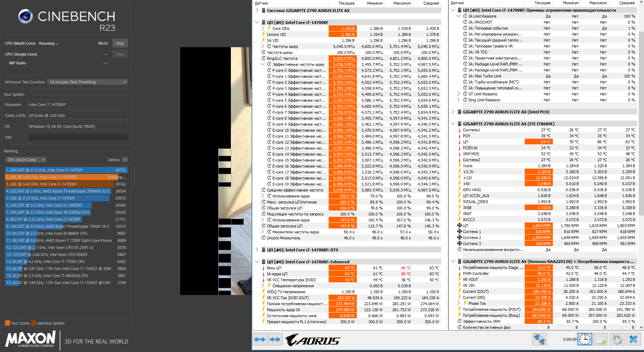Click the fan icon on the Система 3 row
Screen dimensions: 644x352
point(459,243)
